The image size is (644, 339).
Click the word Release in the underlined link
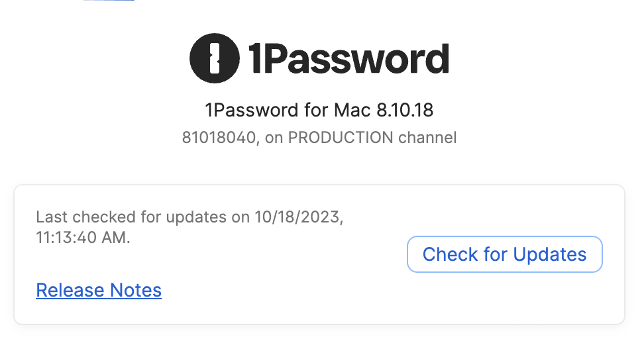[70, 290]
